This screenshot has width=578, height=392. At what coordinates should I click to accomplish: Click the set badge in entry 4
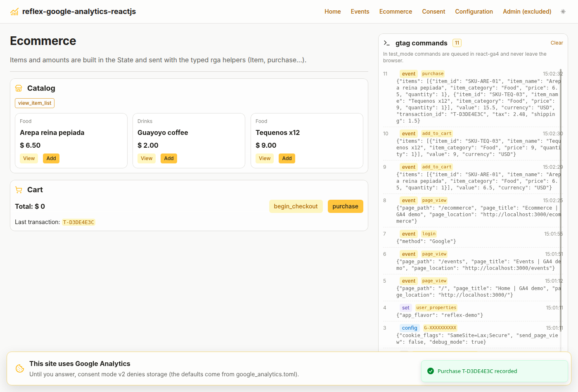tap(406, 308)
